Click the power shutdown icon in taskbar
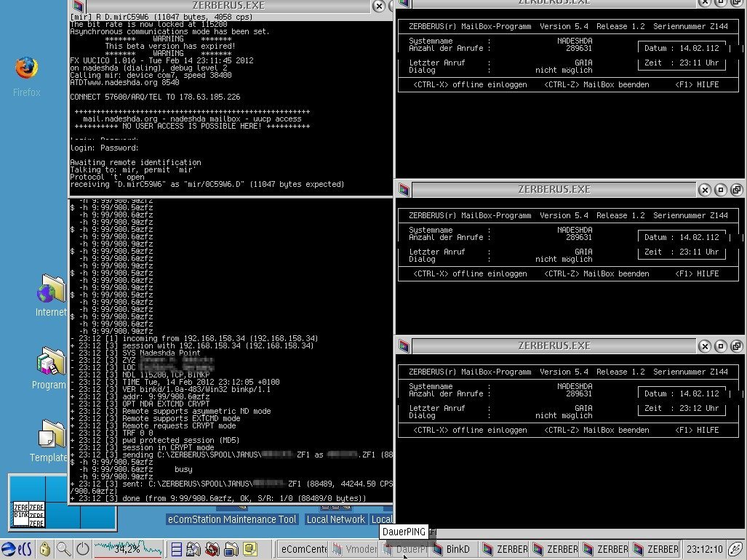 point(83,549)
